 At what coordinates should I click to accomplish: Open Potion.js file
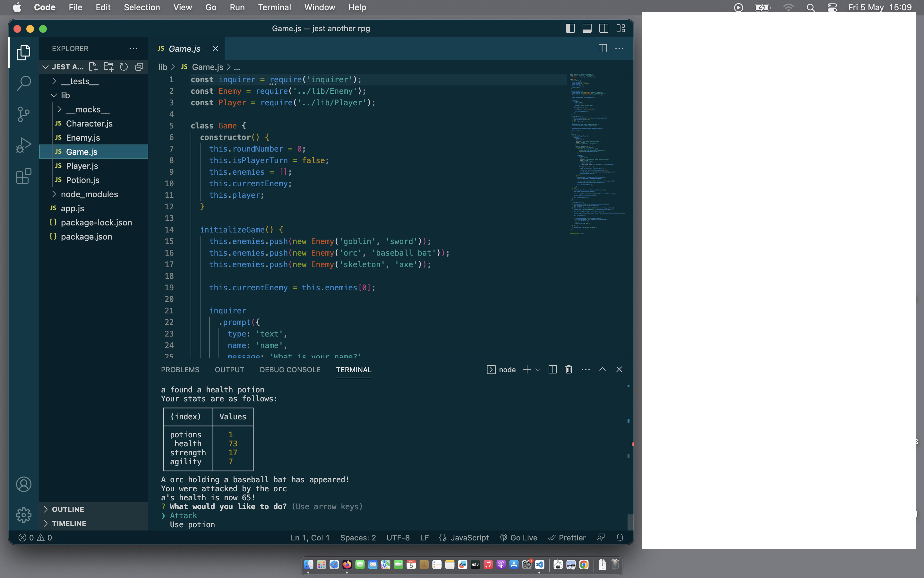point(94,180)
